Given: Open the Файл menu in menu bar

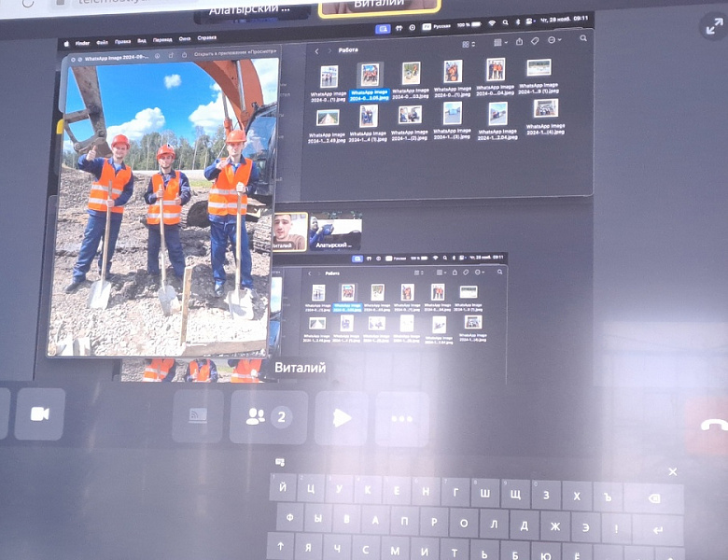Looking at the screenshot, I should click(x=102, y=43).
